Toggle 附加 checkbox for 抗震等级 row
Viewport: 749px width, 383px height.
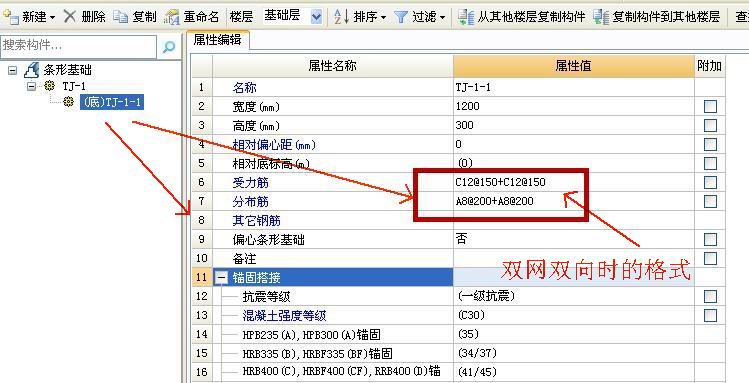pyautogui.click(x=710, y=296)
